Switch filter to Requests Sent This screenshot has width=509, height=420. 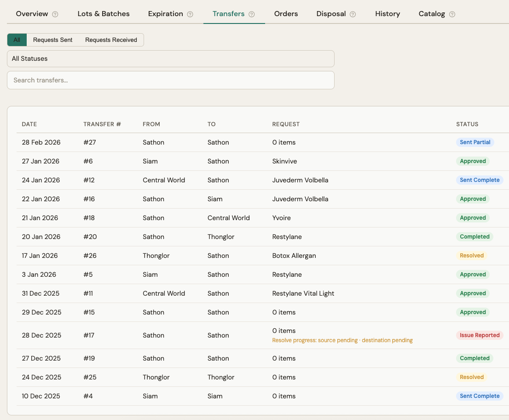(52, 40)
